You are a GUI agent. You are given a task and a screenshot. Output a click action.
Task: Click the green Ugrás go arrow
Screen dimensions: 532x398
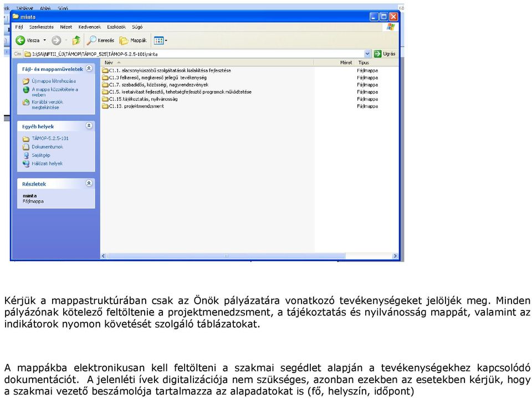(377, 54)
